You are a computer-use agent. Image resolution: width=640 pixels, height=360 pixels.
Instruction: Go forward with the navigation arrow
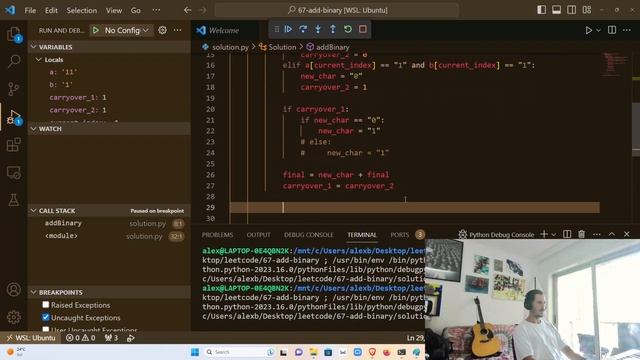202,10
